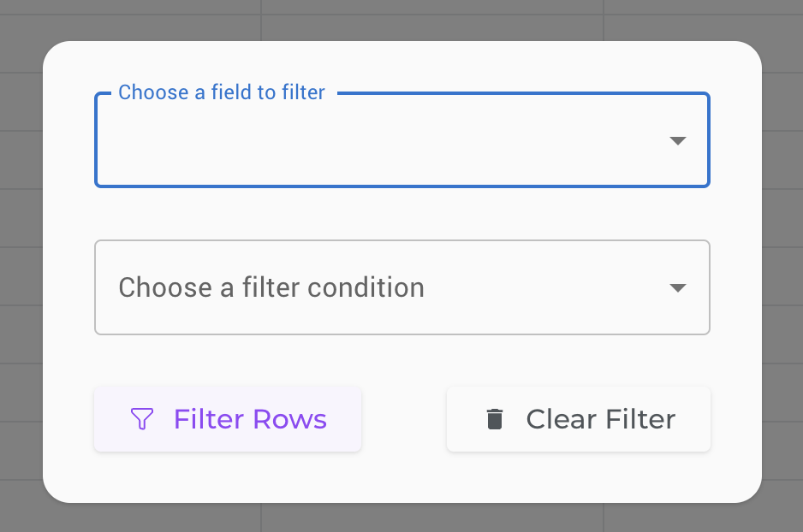Click the gray 'Clear Filter' text
This screenshot has width=803, height=532.
pos(601,419)
